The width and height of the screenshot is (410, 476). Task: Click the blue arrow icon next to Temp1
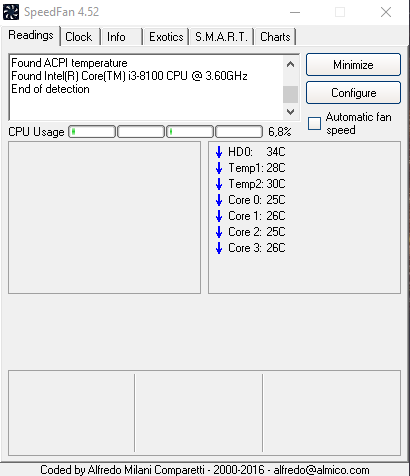(x=219, y=168)
